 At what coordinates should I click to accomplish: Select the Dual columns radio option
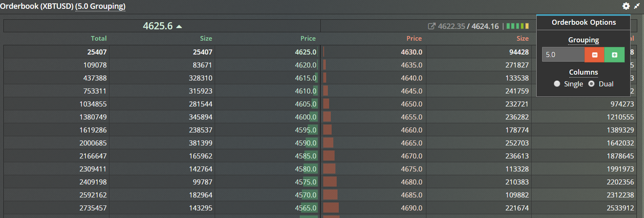pyautogui.click(x=592, y=84)
